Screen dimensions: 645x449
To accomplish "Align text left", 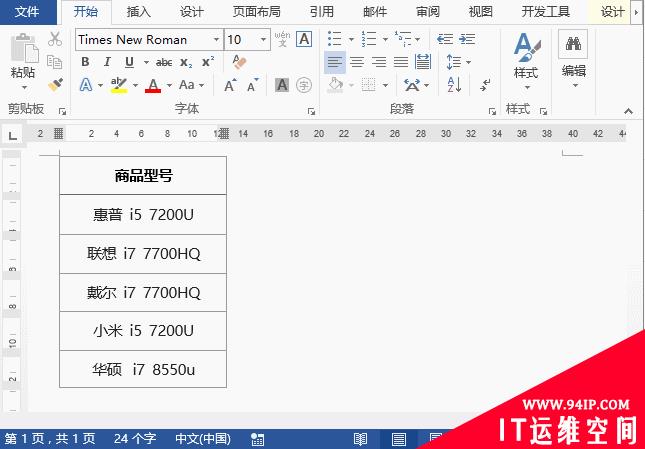I will (335, 62).
